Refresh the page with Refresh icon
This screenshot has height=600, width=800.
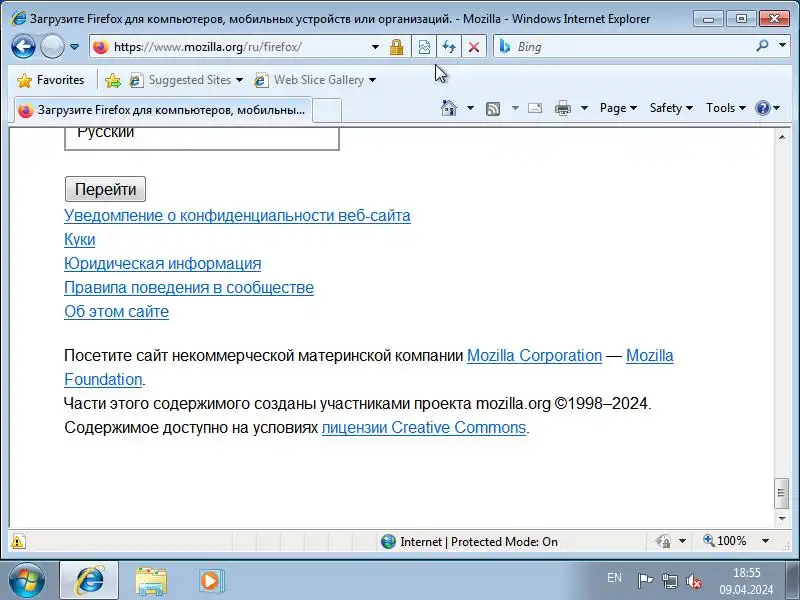click(449, 47)
